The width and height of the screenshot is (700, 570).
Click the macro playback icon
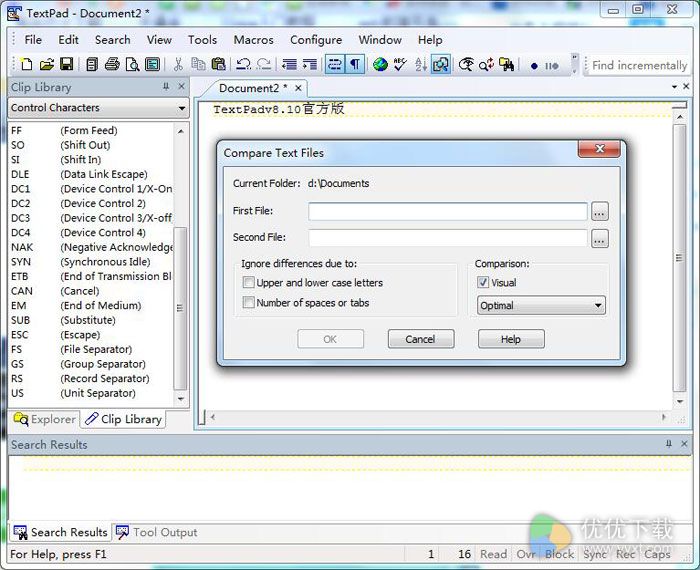tap(552, 66)
